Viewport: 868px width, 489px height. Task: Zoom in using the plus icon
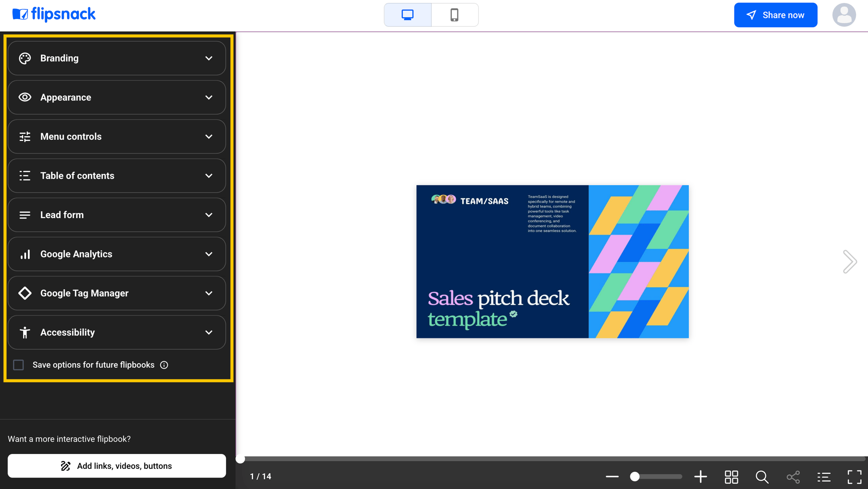pyautogui.click(x=701, y=476)
